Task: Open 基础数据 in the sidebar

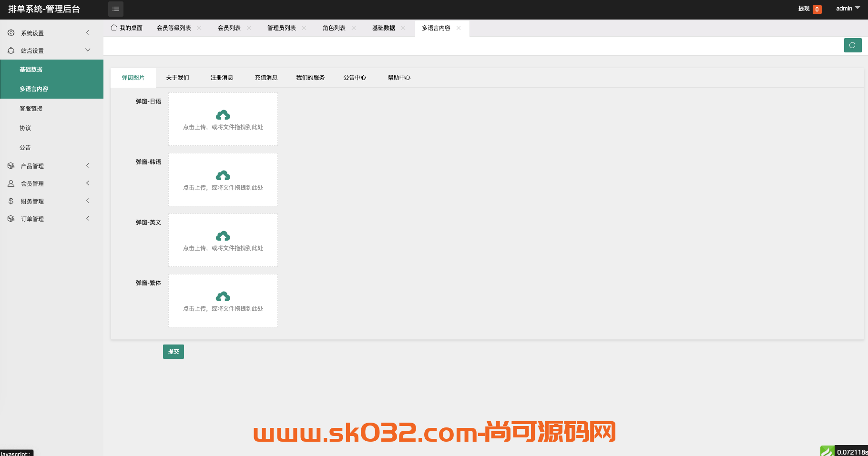Action: (x=51, y=70)
